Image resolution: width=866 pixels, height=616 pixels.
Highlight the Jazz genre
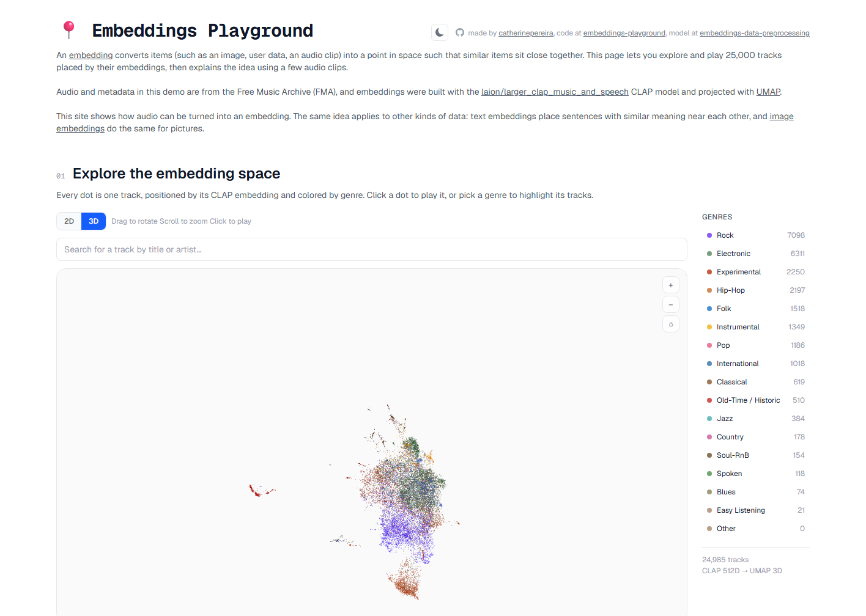756,419
